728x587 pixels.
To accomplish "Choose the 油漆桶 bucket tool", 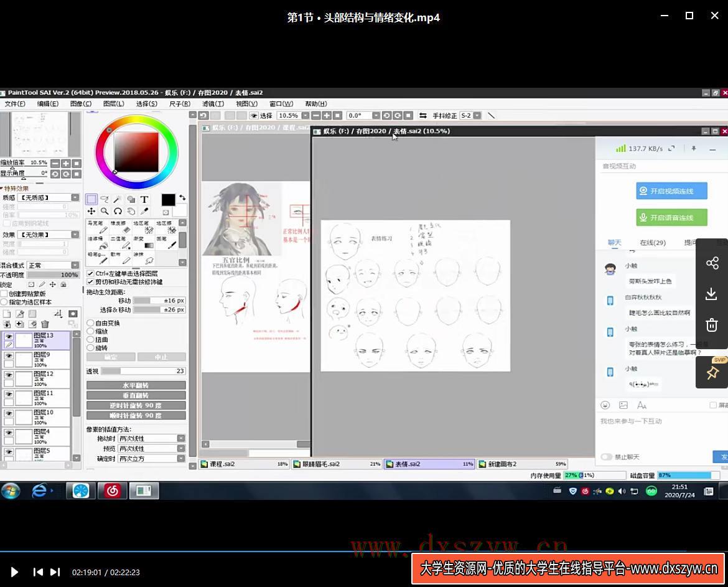I will (97, 242).
